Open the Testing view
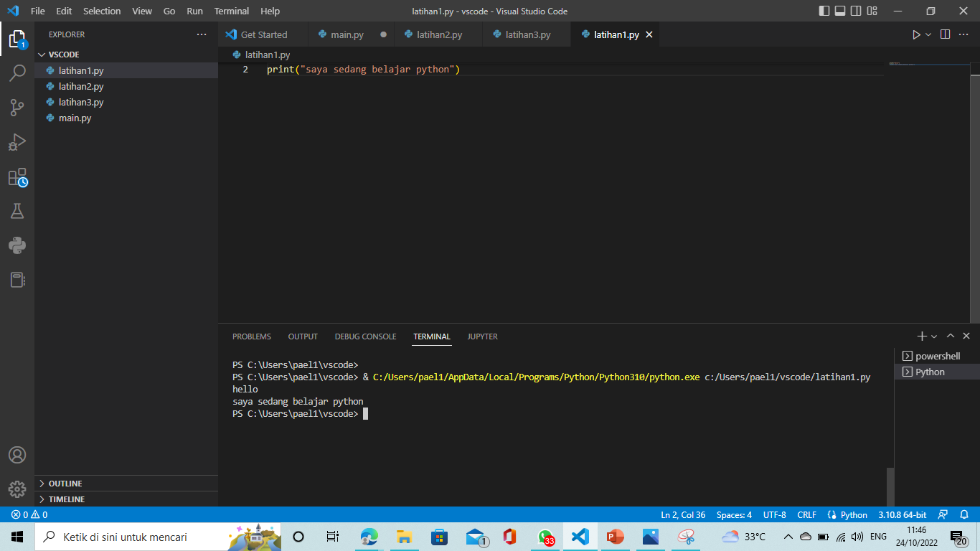Screen dimensions: 980x551 (x=17, y=211)
